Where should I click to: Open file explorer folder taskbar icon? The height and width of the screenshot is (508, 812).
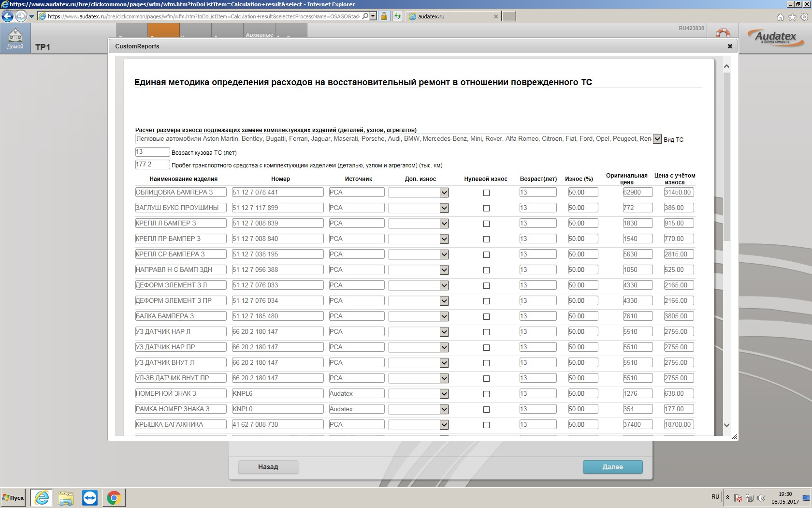66,497
